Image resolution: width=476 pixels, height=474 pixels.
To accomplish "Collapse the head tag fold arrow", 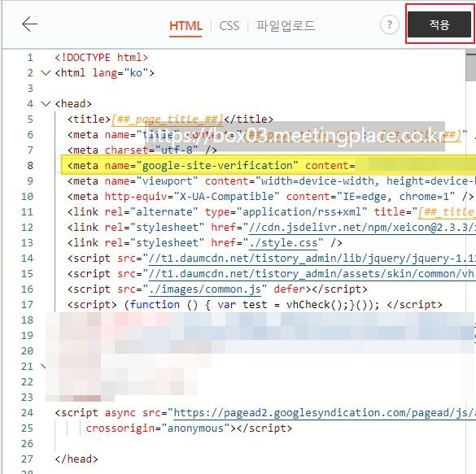I will [46, 104].
